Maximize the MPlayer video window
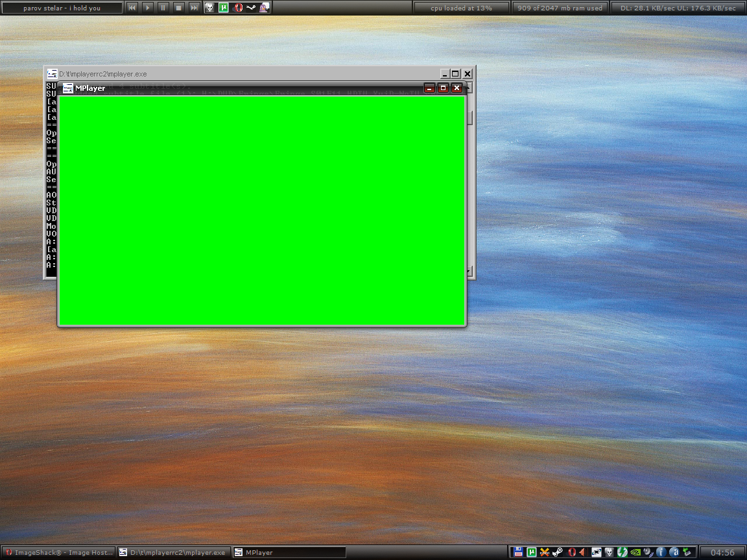Screen dimensions: 747x560 (x=444, y=88)
